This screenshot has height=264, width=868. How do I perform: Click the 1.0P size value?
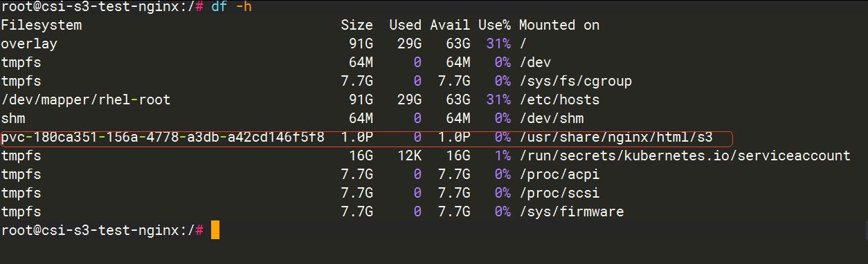pyautogui.click(x=356, y=137)
